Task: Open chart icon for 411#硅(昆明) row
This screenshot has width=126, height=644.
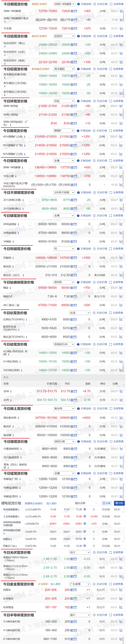Action: point(121,361)
